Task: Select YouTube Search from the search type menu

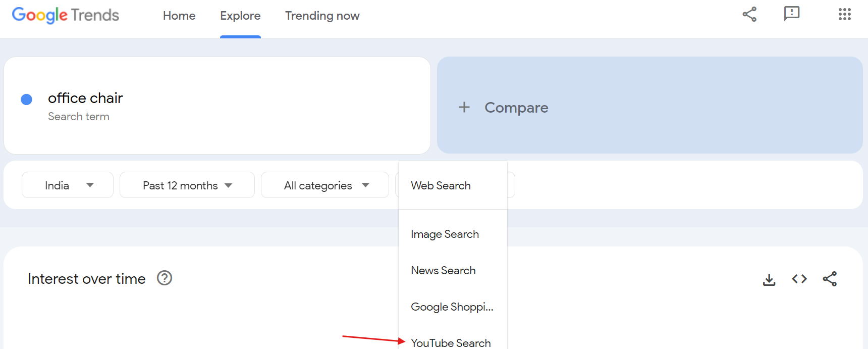Action: tap(451, 342)
